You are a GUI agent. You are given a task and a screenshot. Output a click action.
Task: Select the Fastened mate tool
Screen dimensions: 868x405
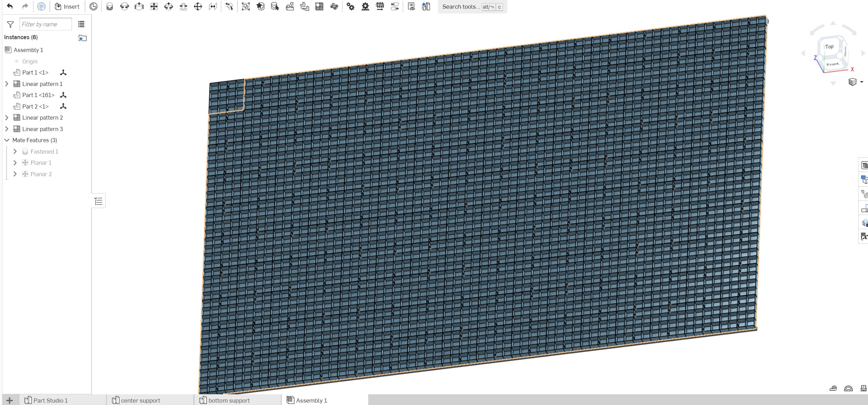[x=109, y=7]
